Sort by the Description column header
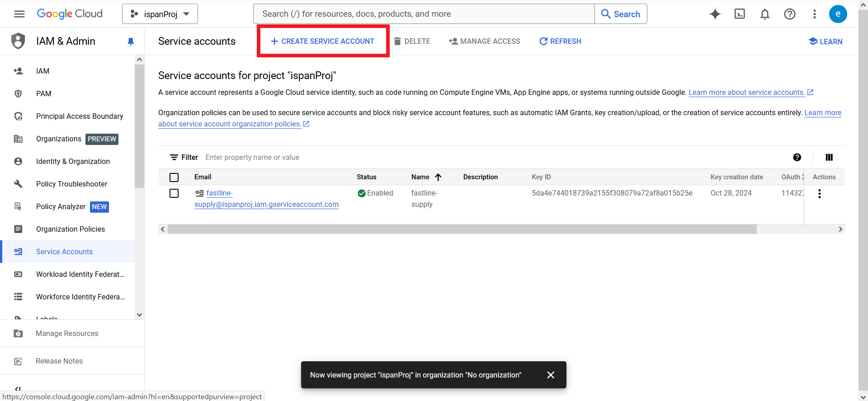Screen dimensions: 868x401 pyautogui.click(x=481, y=177)
